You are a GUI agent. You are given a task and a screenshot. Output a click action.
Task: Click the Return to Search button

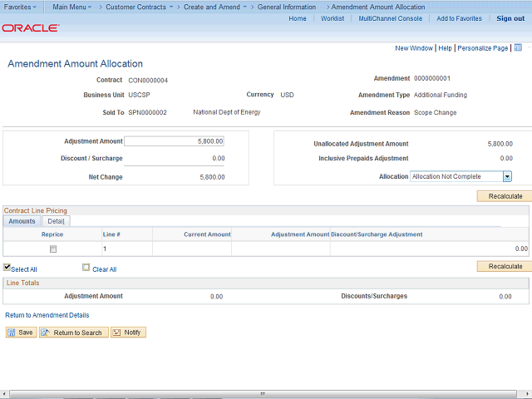[71, 332]
